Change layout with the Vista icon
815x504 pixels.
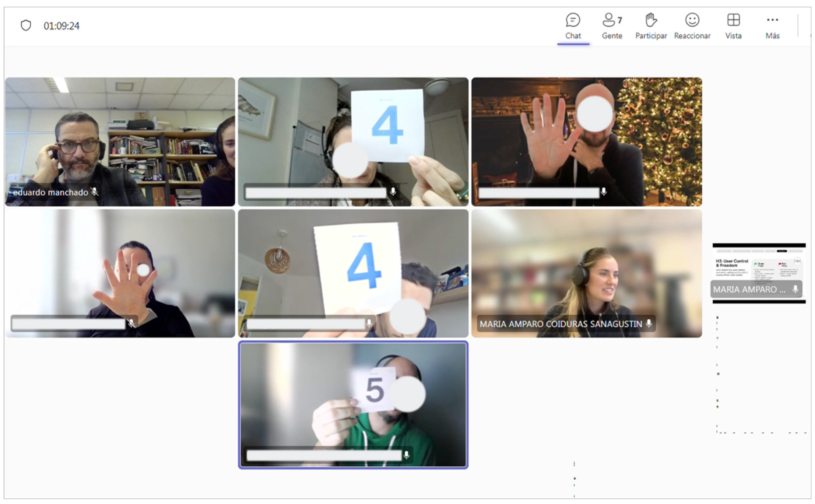(733, 20)
